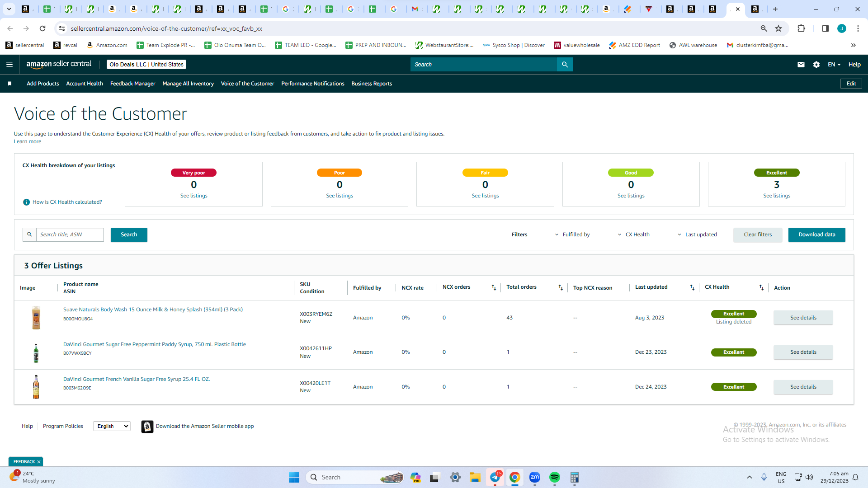Click the Amazon Seller Central logo
Screen dimensions: 868x488
(x=59, y=64)
